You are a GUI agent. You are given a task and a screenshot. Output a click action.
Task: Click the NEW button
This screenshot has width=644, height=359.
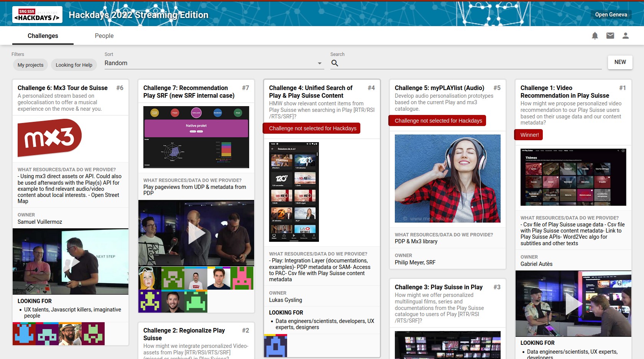tap(620, 62)
